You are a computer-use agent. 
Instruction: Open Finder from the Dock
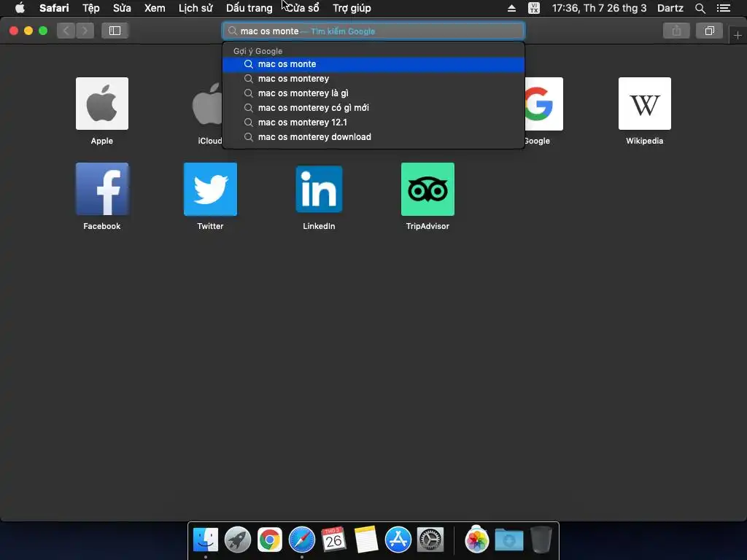tap(205, 540)
